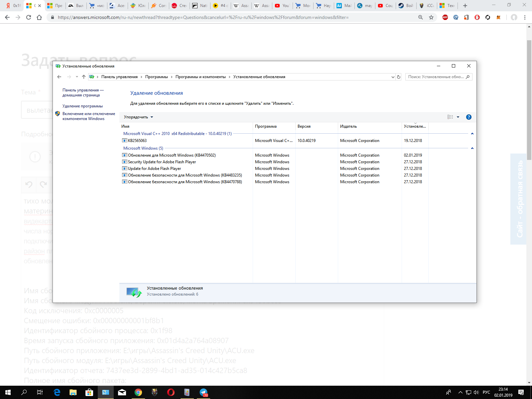This screenshot has width=532, height=399.
Task: Select security update KB4483235
Action: tap(274, 175)
